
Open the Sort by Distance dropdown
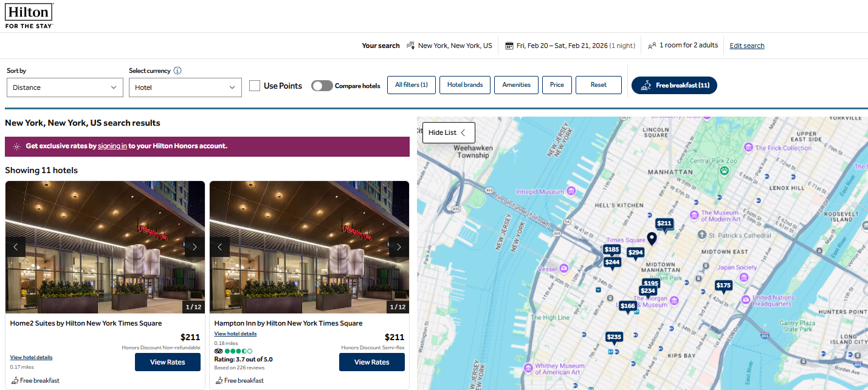coord(64,87)
